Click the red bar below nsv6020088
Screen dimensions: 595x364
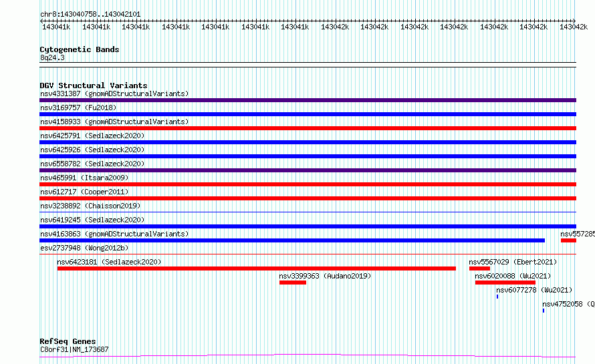[505, 283]
